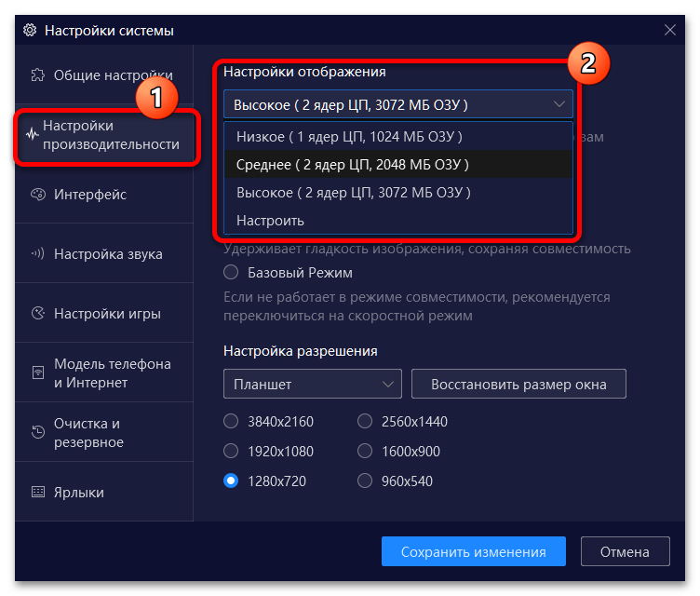Click the cleanup and backup clock icon

click(x=38, y=433)
